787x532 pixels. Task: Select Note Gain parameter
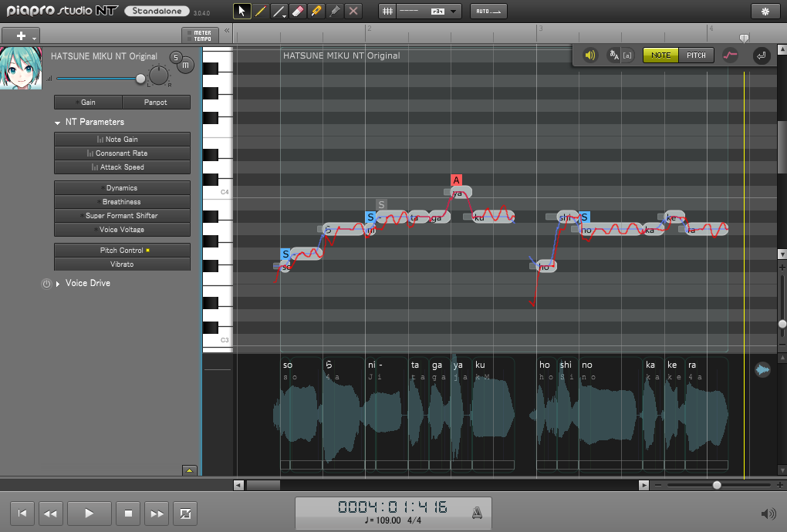[x=122, y=140]
